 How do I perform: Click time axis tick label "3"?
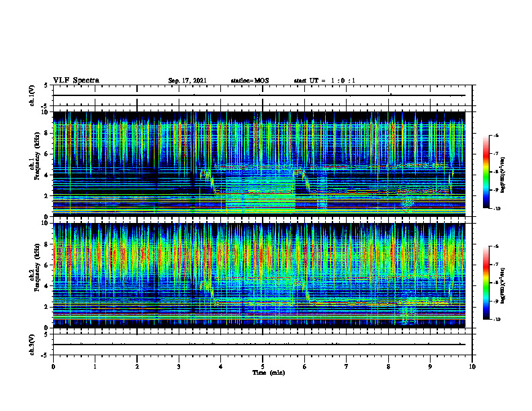point(179,367)
